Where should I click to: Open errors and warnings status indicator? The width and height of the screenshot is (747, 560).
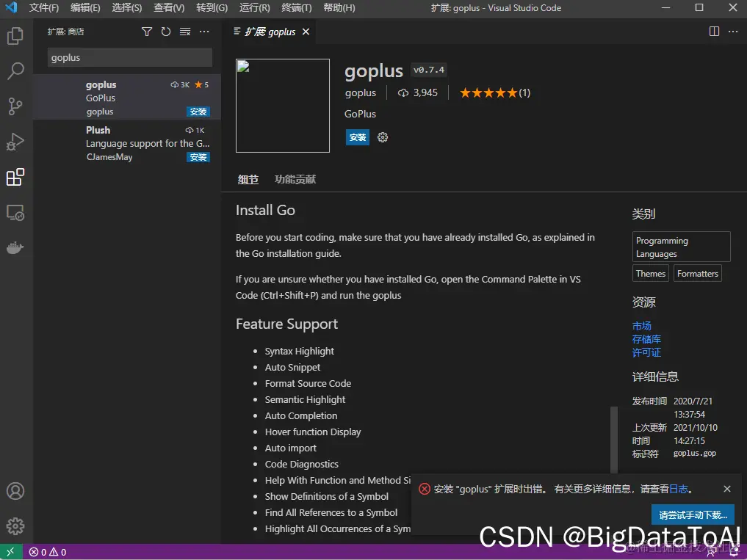pos(48,552)
